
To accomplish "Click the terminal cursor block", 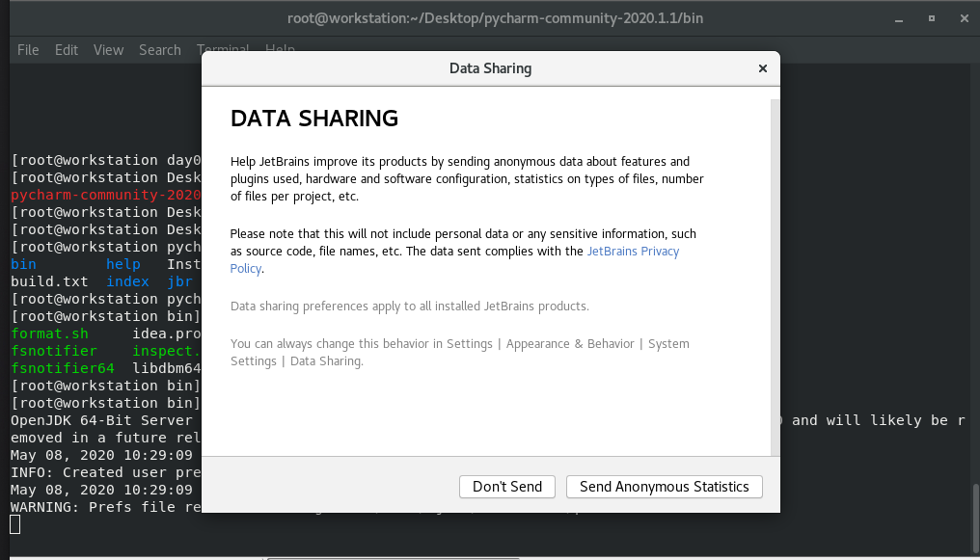I will tap(15, 524).
